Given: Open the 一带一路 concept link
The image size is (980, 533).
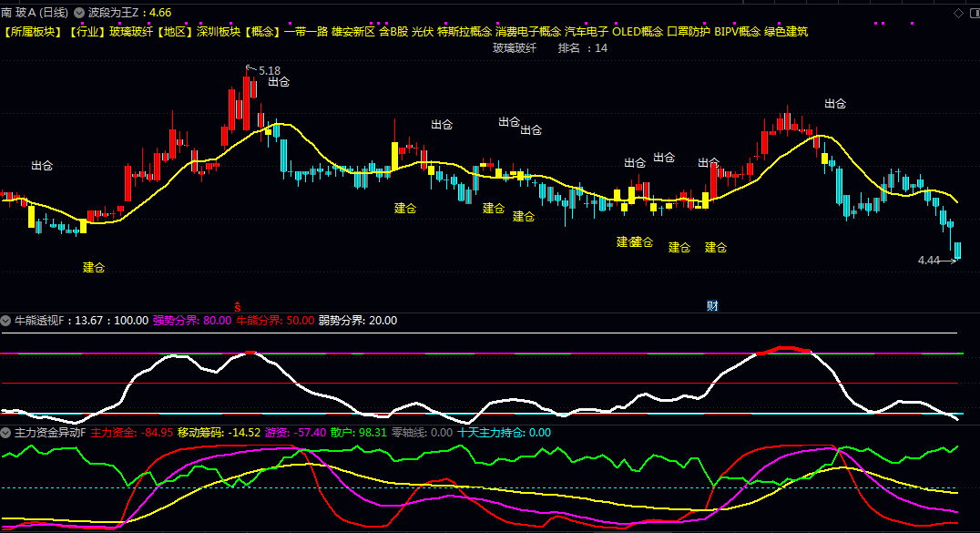Looking at the screenshot, I should pos(306,31).
